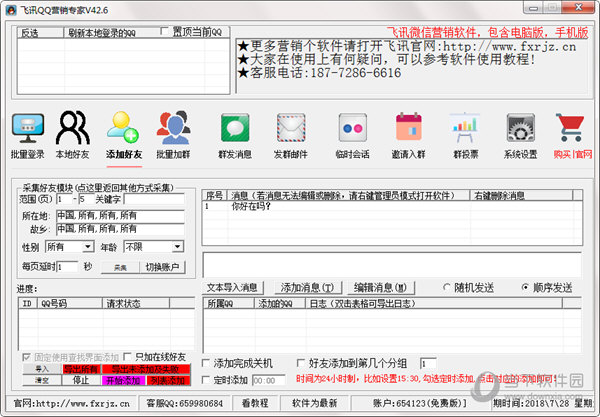
Task: Click the 右键删除消息 column header
Action: (x=521, y=195)
